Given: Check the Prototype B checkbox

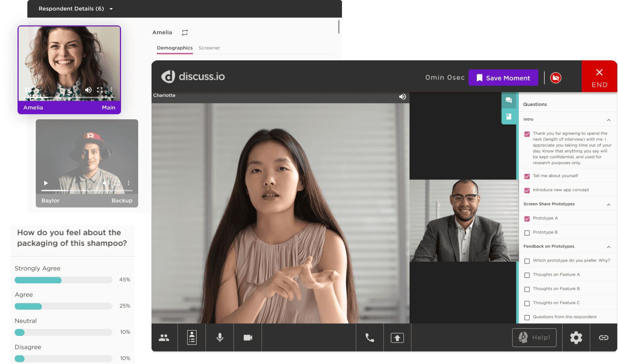Looking at the screenshot, I should tap(527, 232).
